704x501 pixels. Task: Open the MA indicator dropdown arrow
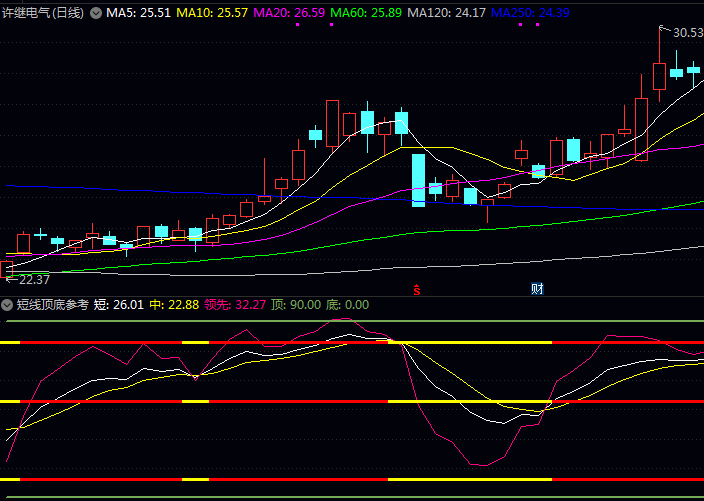tap(96, 13)
